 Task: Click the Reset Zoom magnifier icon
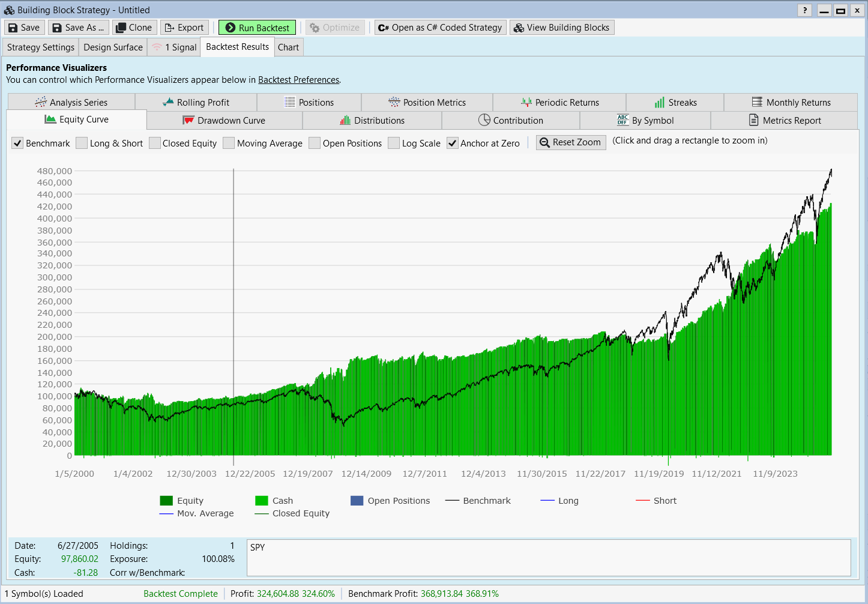coord(544,142)
